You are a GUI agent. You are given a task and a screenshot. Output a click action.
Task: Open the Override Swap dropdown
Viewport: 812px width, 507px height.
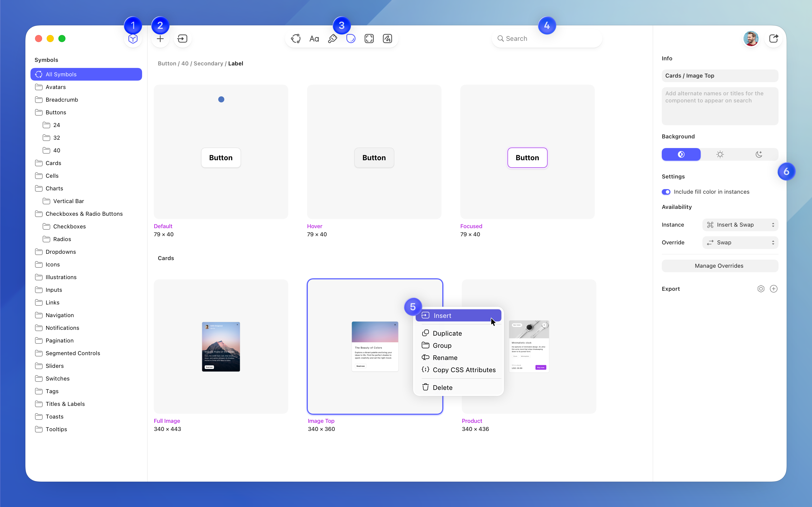click(x=740, y=242)
